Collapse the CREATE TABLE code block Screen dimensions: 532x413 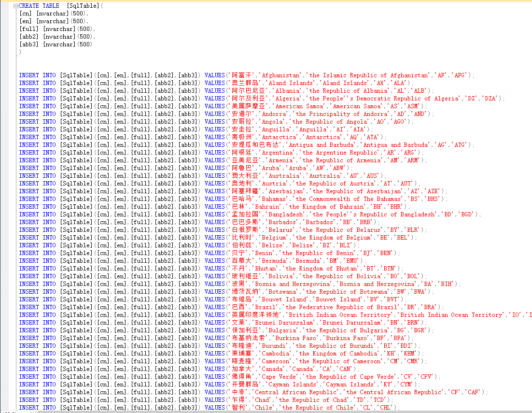click(15, 6)
